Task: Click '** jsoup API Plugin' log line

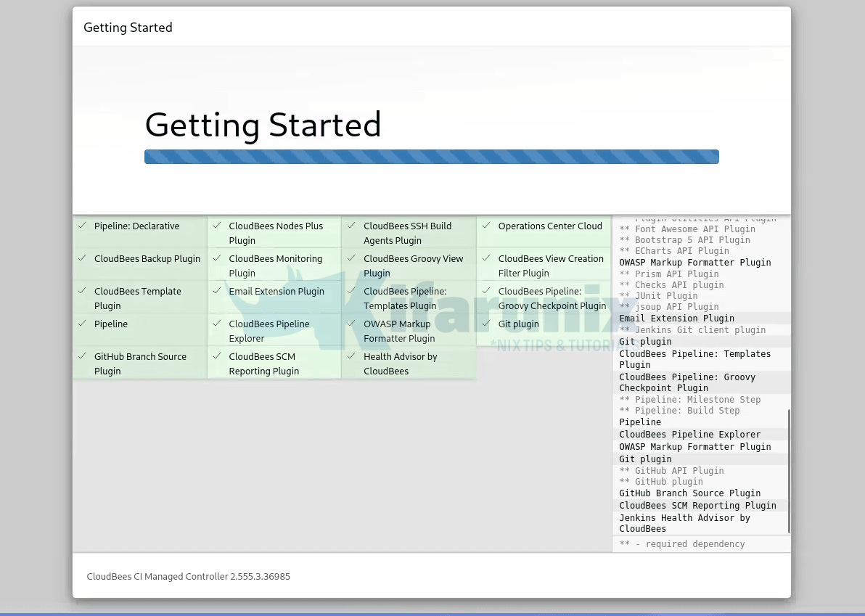Action: [x=668, y=307]
